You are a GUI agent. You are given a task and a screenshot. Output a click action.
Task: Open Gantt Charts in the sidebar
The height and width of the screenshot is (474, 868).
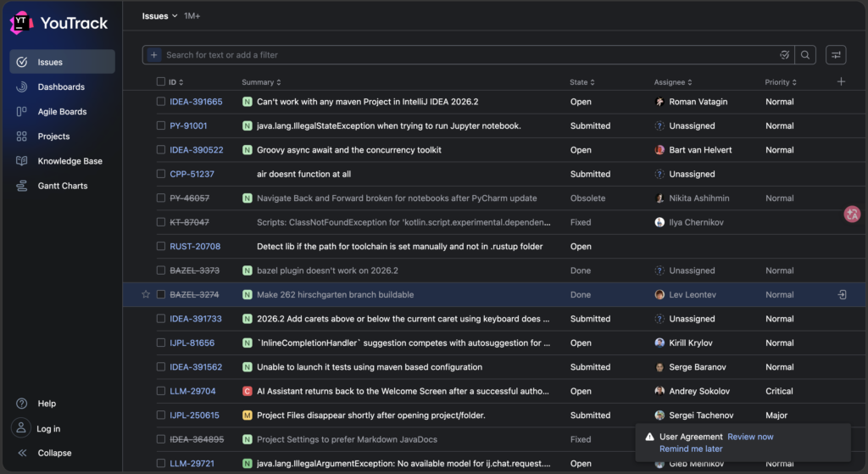click(x=62, y=186)
